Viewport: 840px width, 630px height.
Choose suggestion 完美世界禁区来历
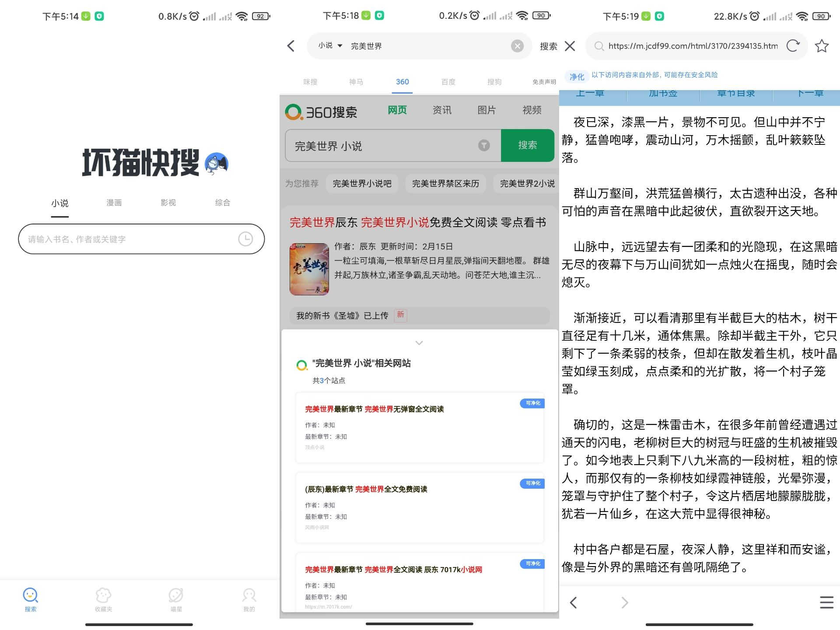445,183
